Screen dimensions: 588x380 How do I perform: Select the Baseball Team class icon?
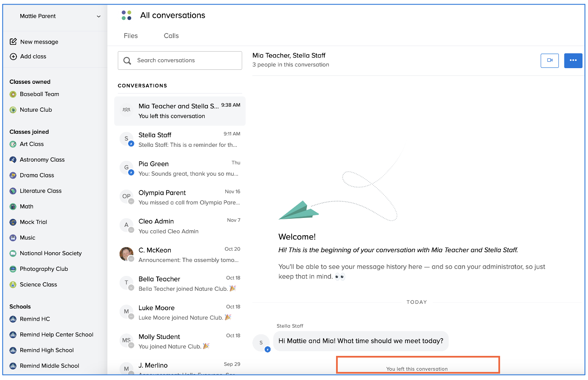pyautogui.click(x=13, y=94)
